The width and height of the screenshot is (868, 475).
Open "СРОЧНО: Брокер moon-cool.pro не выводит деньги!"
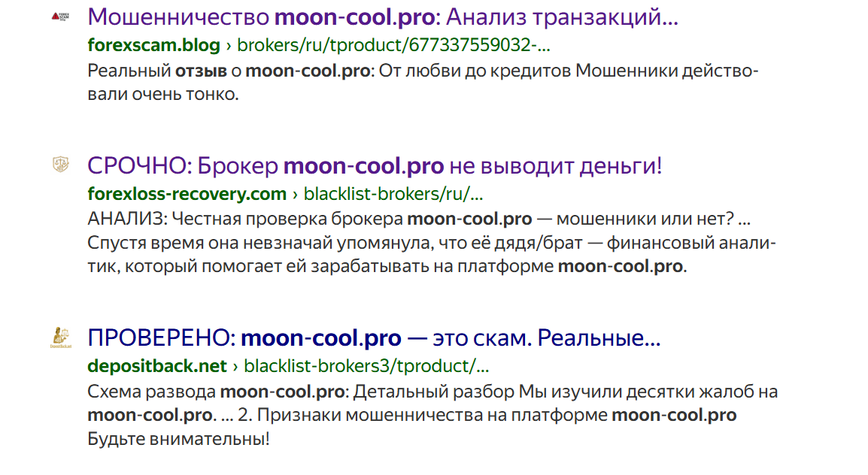click(x=375, y=165)
